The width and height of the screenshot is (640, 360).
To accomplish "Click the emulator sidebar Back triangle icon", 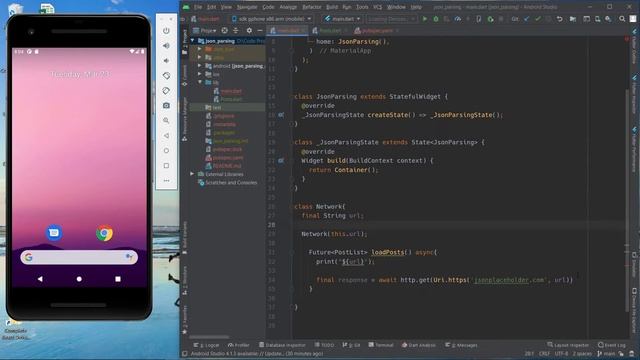I will click(x=166, y=136).
